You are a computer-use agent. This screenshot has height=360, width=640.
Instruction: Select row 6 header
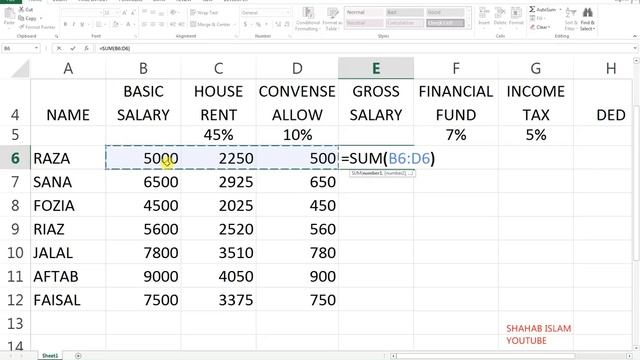coord(15,158)
